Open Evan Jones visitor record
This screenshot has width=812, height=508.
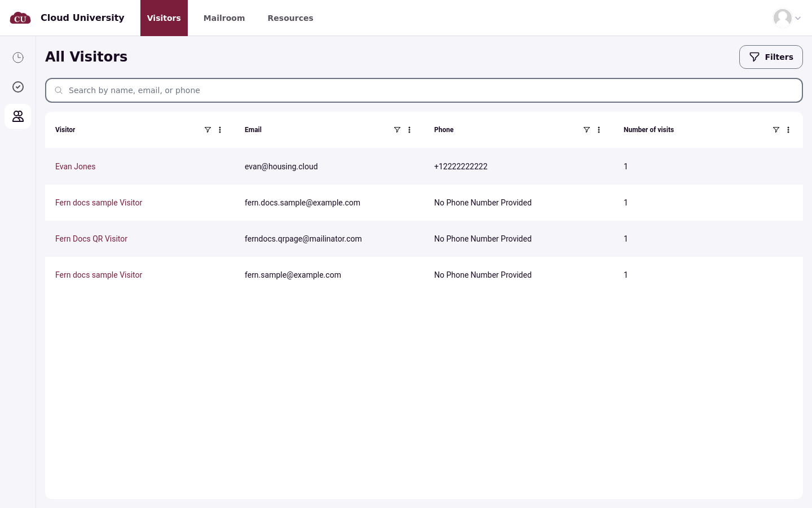click(x=75, y=167)
